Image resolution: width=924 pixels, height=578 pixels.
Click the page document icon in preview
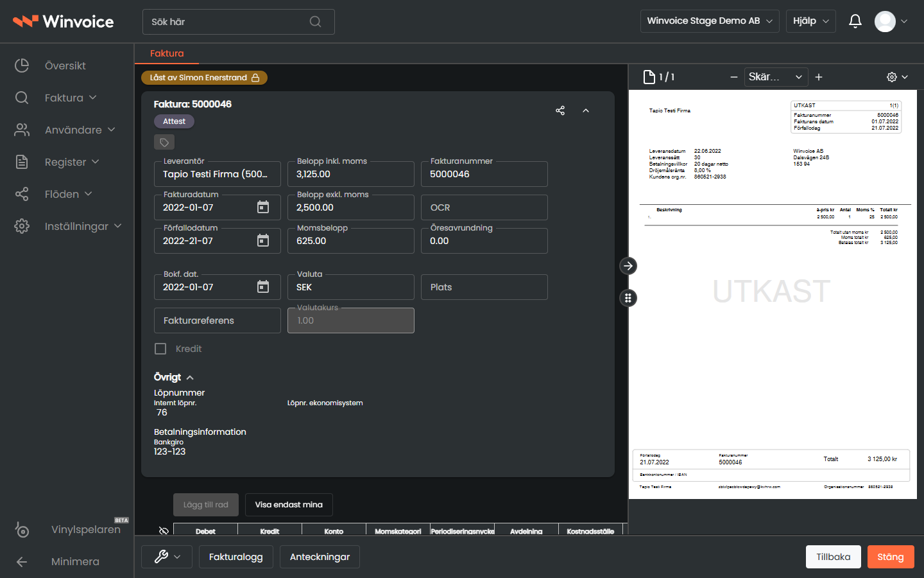pyautogui.click(x=649, y=77)
